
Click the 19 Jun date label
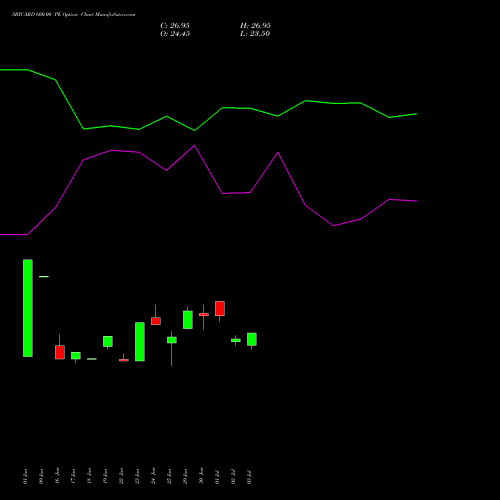pyautogui.click(x=106, y=476)
